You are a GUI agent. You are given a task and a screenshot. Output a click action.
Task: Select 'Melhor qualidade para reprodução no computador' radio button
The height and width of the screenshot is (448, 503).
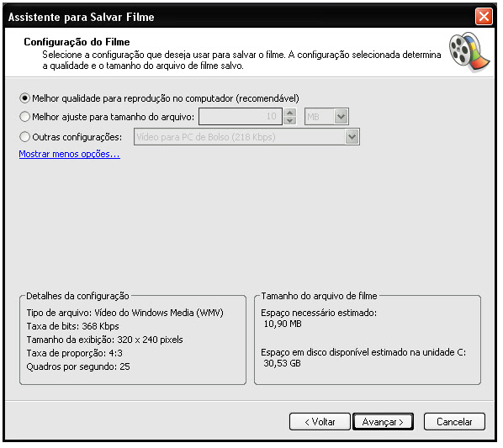[24, 98]
